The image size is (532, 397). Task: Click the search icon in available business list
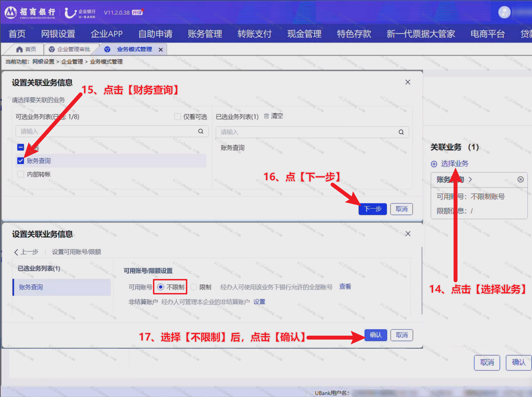[x=201, y=131]
